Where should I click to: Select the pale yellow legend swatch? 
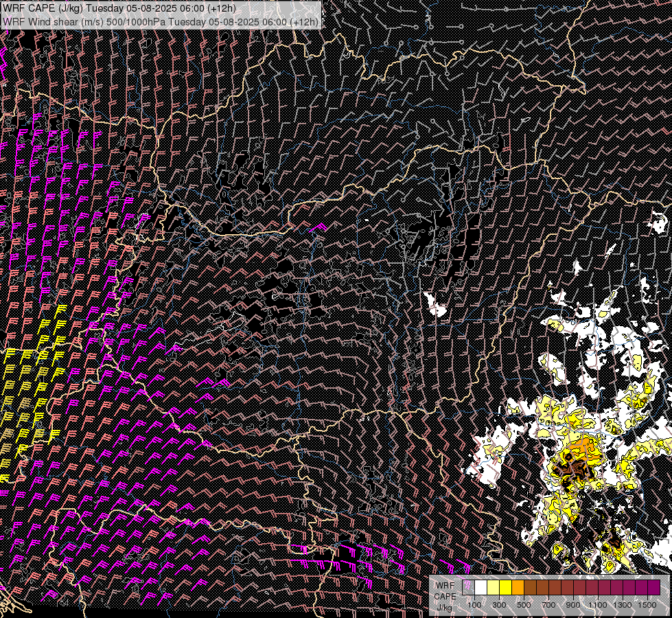point(494,588)
